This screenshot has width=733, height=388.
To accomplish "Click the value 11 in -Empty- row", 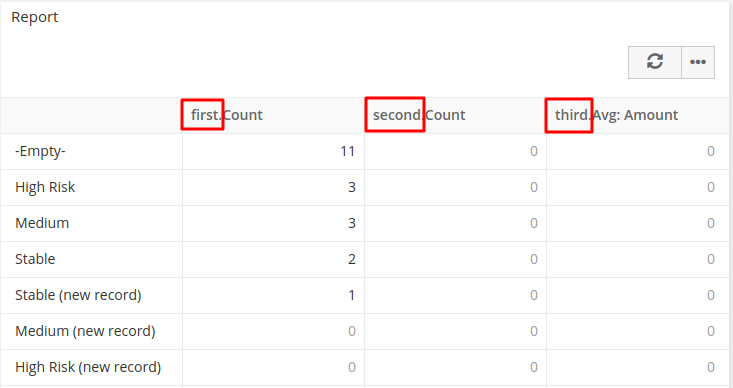I will coord(348,151).
